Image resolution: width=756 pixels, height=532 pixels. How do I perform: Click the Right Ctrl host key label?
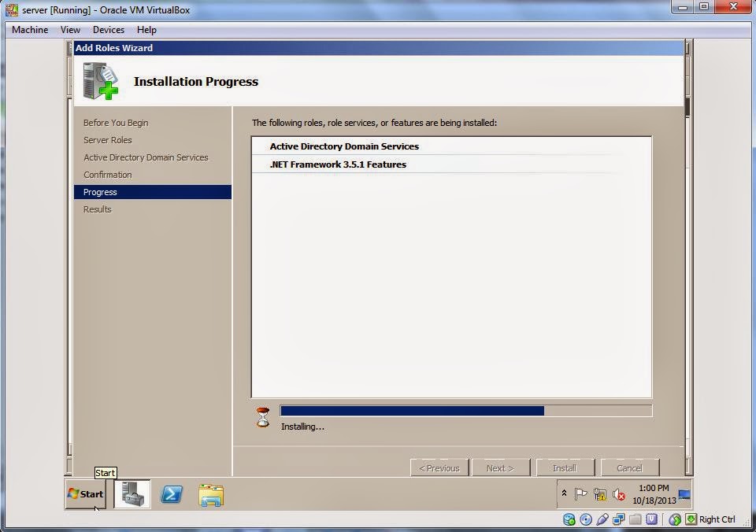(x=717, y=519)
